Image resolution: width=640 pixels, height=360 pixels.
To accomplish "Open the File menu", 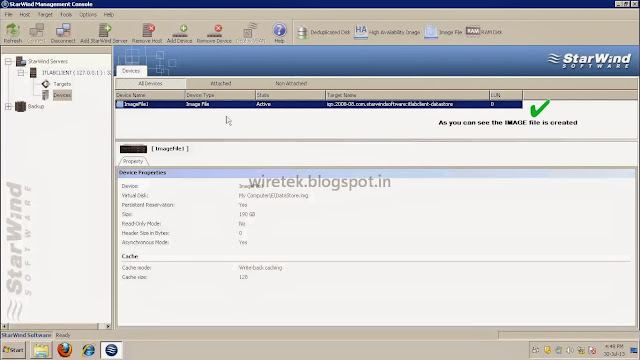I will (x=9, y=14).
